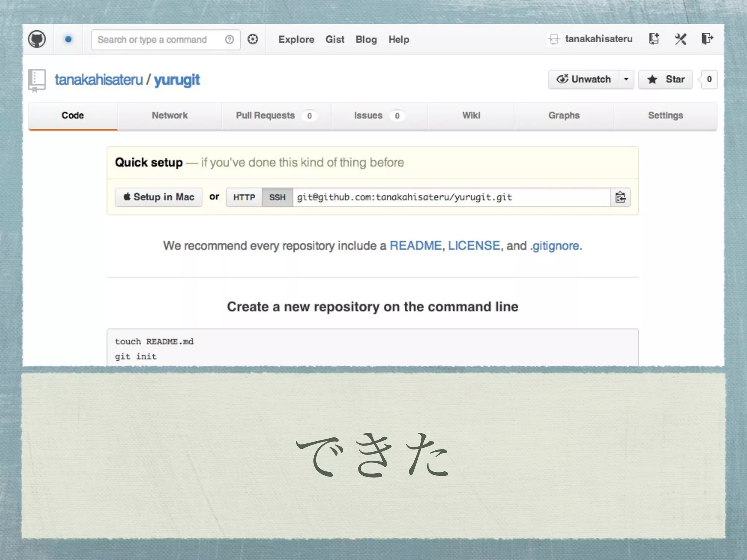Select the SSH protocol toggle
Screen dimensions: 747x560
click(277, 197)
